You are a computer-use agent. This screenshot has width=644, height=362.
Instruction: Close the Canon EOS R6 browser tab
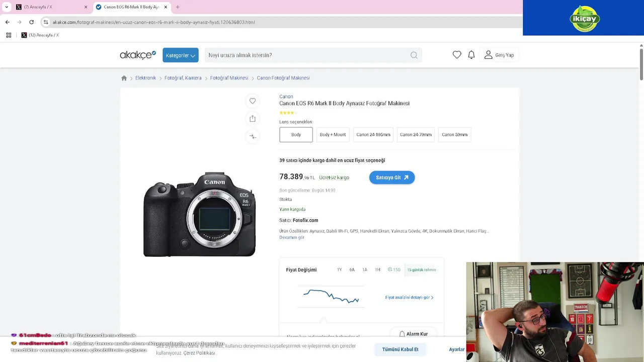(166, 7)
